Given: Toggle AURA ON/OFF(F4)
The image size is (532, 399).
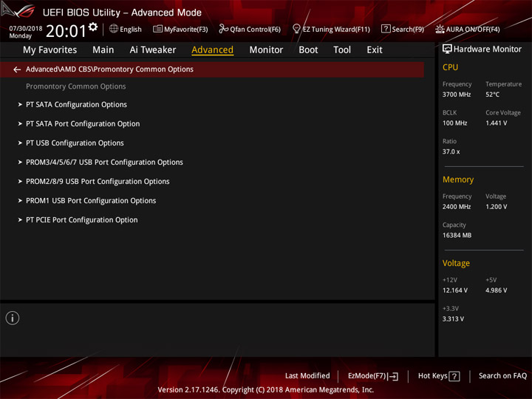Looking at the screenshot, I should click(468, 29).
